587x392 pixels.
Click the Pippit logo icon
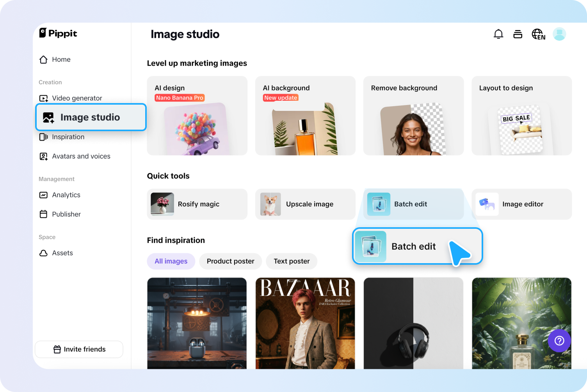(x=43, y=33)
